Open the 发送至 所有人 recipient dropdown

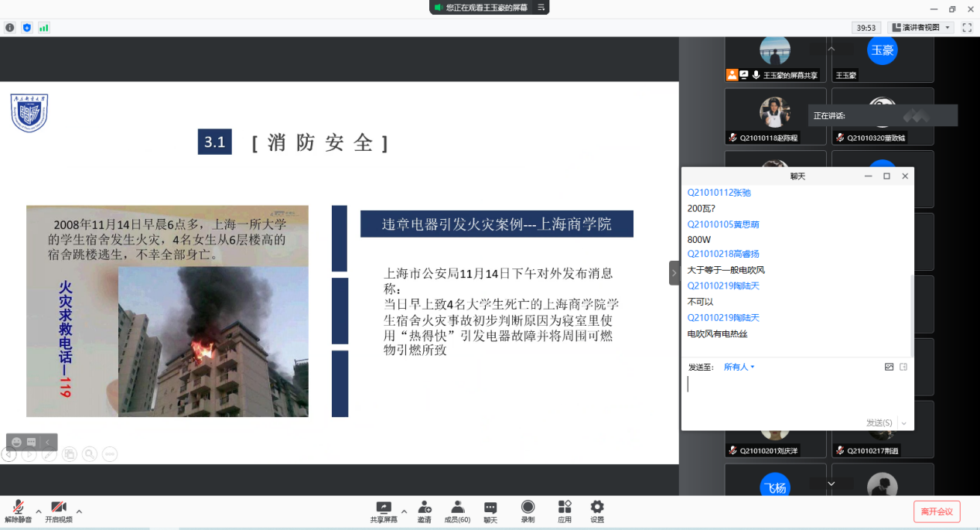tap(739, 367)
